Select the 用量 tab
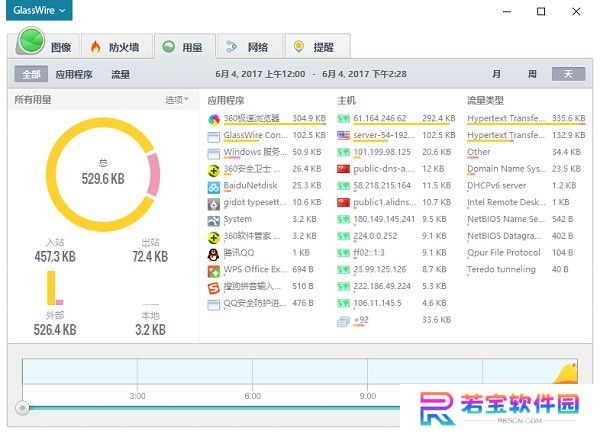Viewport: 600px width, 434px height. pyautogui.click(x=185, y=47)
